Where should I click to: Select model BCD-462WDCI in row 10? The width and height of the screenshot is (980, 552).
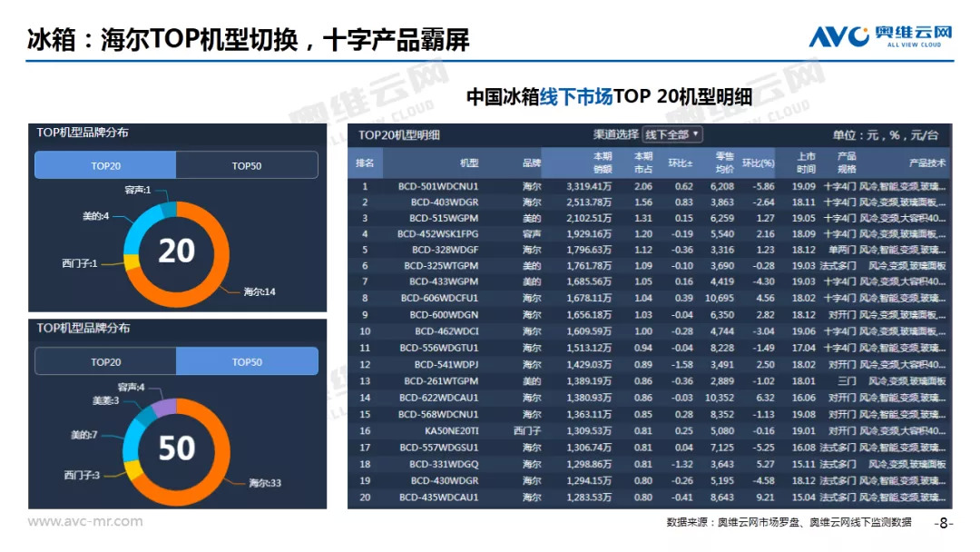tap(446, 331)
